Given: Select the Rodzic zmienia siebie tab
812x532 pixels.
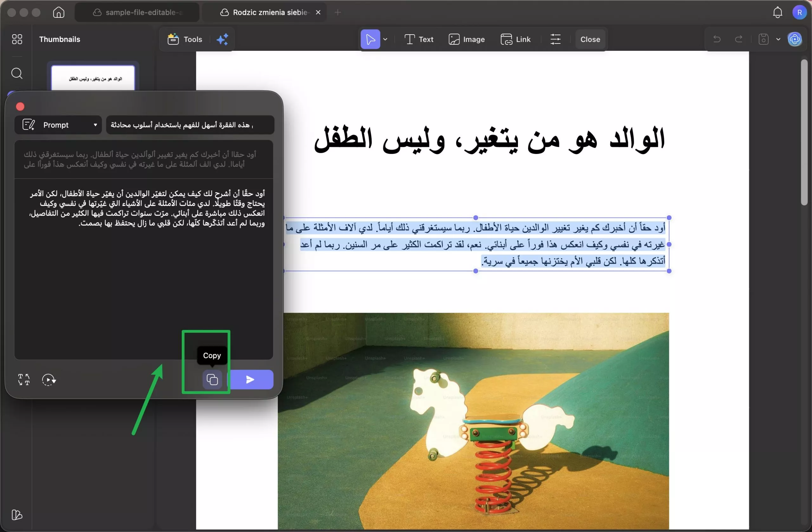Looking at the screenshot, I should (x=266, y=12).
